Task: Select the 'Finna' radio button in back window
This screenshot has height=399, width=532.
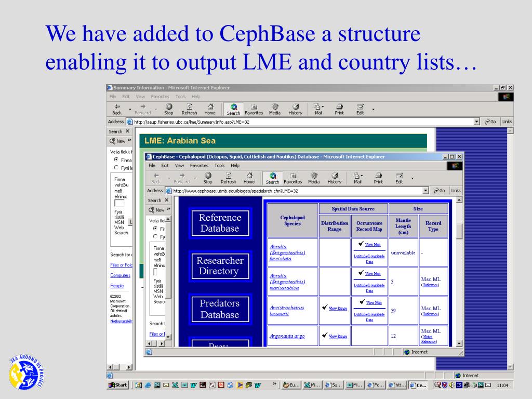Action: (x=116, y=160)
